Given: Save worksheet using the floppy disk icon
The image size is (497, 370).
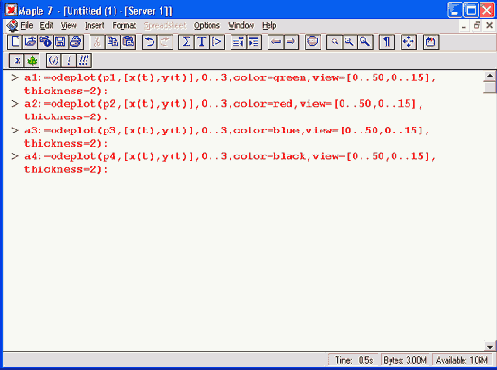Looking at the screenshot, I should pos(60,42).
